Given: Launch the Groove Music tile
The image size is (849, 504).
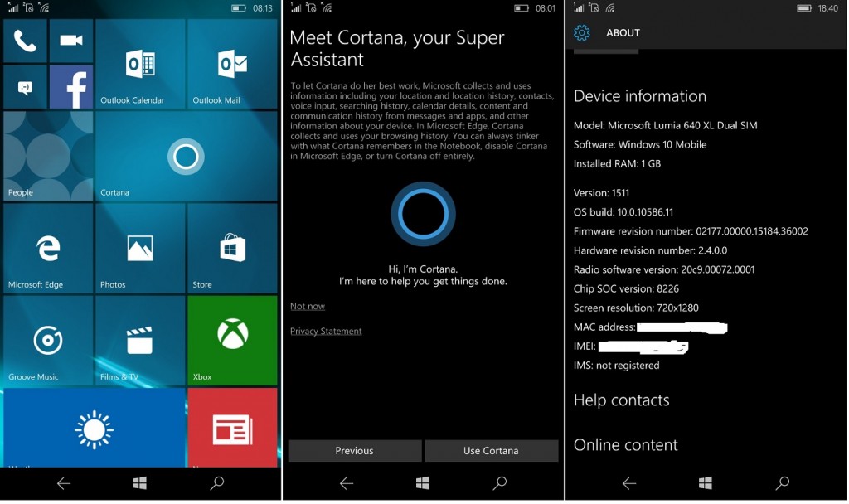Looking at the screenshot, I should 48,340.
